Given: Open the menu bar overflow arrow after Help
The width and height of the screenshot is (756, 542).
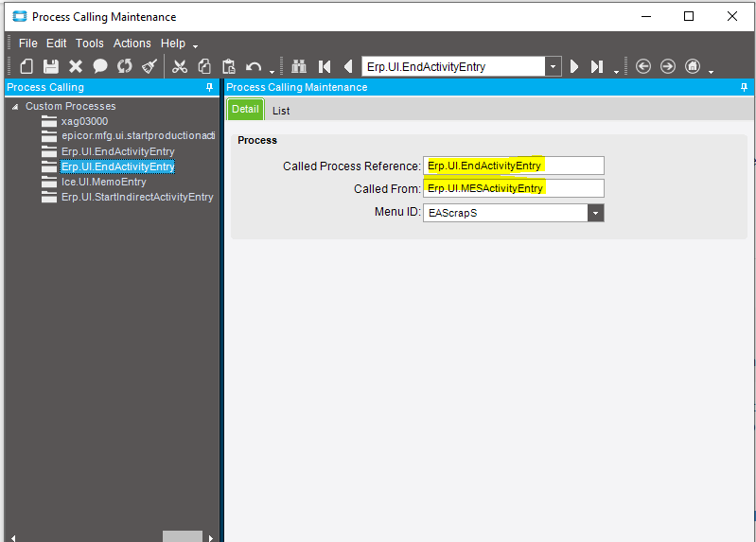Looking at the screenshot, I should tap(195, 46).
